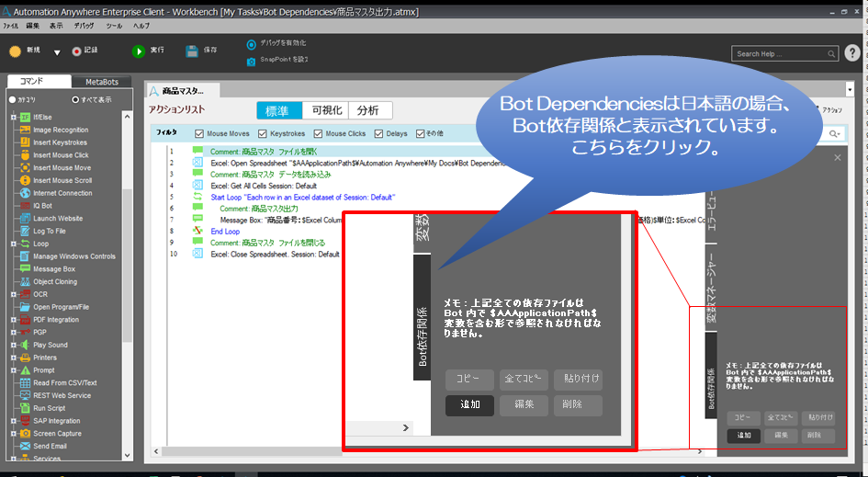Select the Insert Mouse Move command icon
Viewport: 868px width, 477px height.
coord(25,168)
